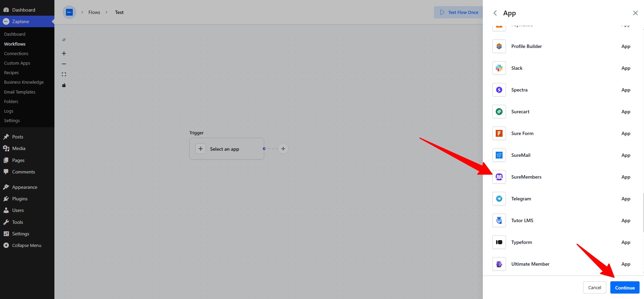Viewport: 644px width, 299px height.
Task: Zoom out on the flow canvas
Action: [x=64, y=64]
